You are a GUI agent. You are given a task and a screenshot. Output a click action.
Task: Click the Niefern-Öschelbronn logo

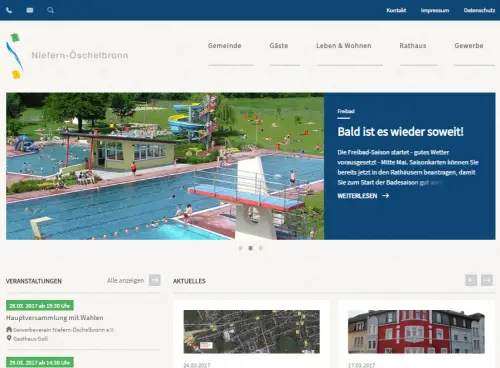pyautogui.click(x=67, y=55)
